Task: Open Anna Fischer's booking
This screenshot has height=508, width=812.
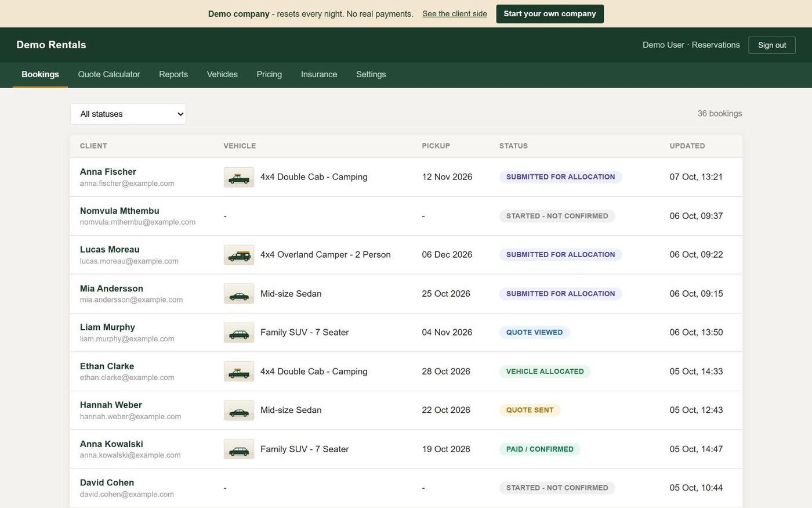Action: 406,177
